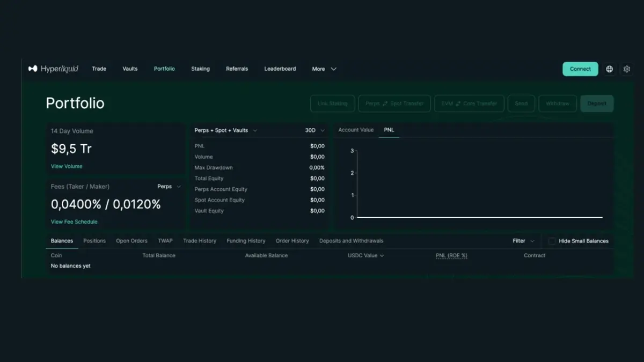Follow the View Volume link
The width and height of the screenshot is (644, 362).
point(67,166)
